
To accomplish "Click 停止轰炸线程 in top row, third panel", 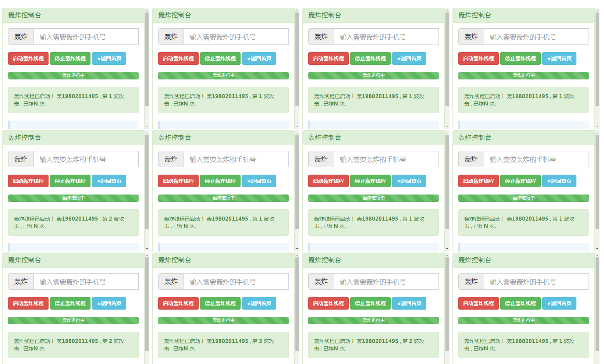I will 370,58.
